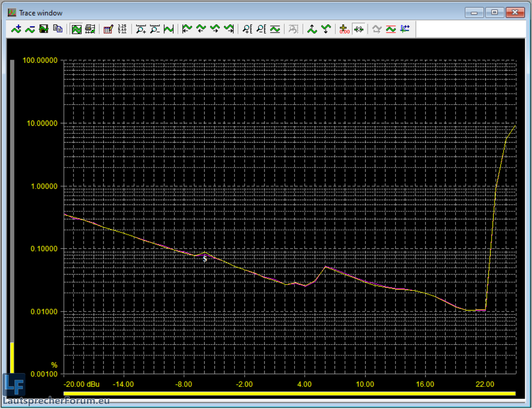
Task: Jump trace to left end icon
Action: point(187,29)
